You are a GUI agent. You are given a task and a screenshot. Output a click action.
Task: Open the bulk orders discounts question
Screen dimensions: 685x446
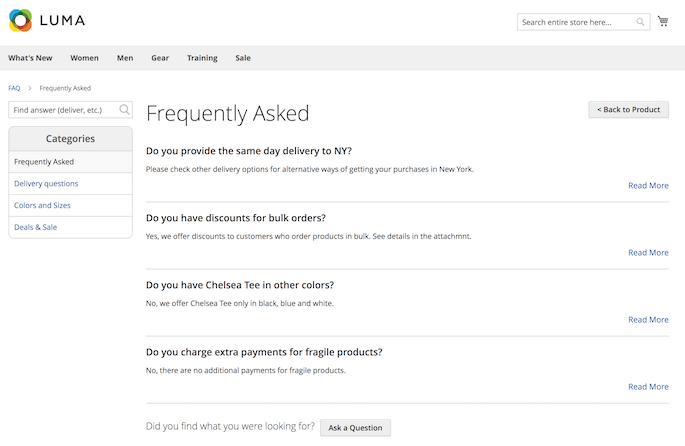[x=236, y=218]
